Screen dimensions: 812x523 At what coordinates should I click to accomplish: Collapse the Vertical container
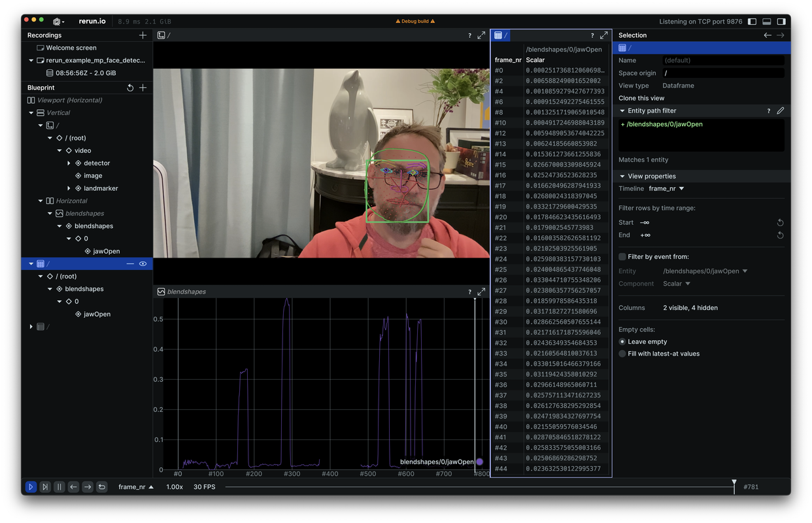tap(31, 113)
